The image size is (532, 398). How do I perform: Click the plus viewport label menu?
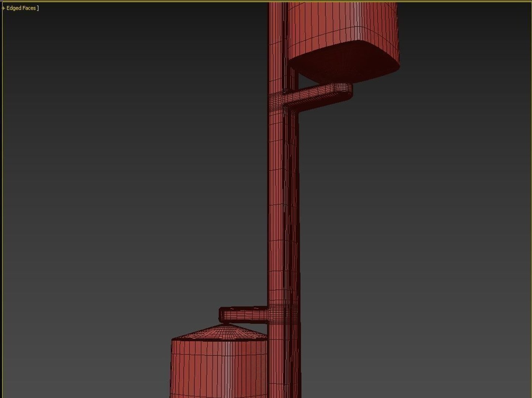click(x=3, y=8)
